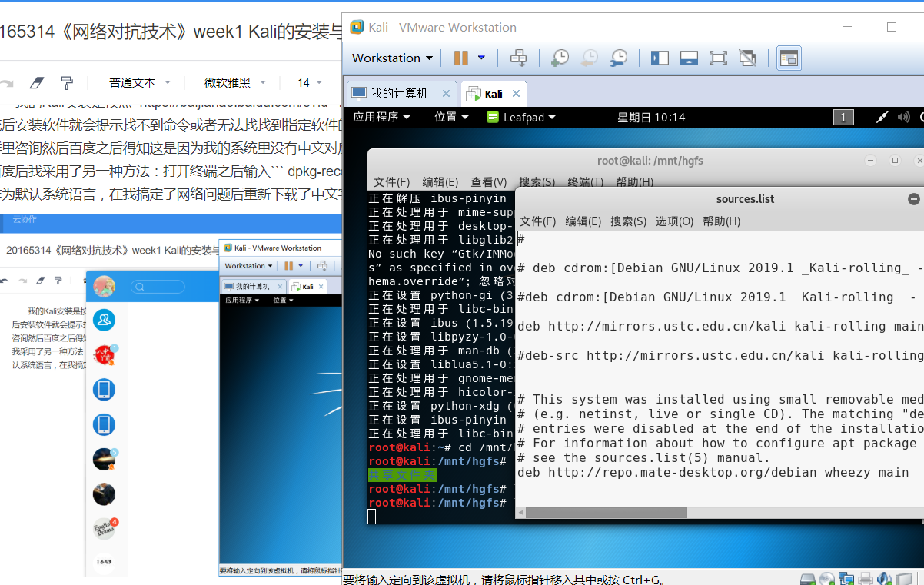Image resolution: width=924 pixels, height=585 pixels.
Task: Select workspace 1 indicator
Action: (x=843, y=117)
